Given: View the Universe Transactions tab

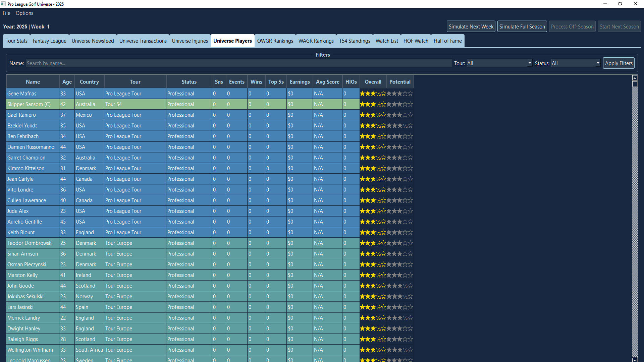Looking at the screenshot, I should (x=143, y=41).
